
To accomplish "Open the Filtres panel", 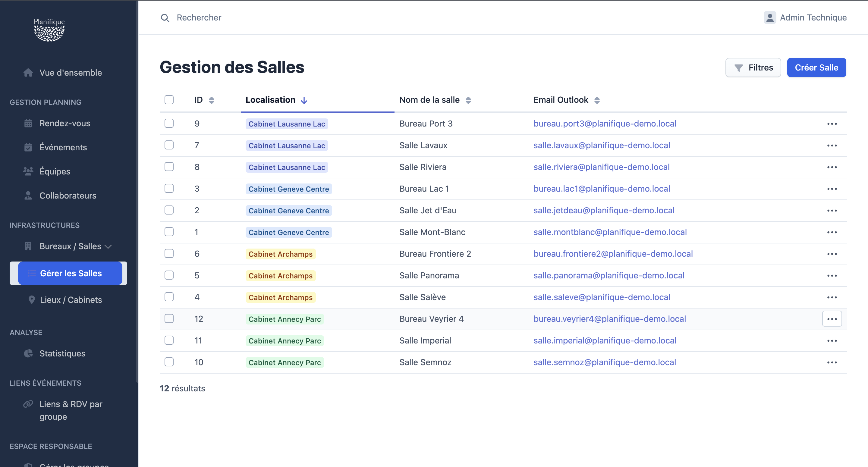I will click(x=753, y=67).
